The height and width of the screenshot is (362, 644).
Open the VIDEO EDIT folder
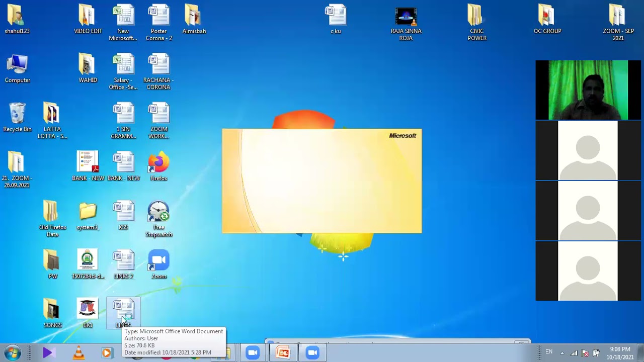click(x=88, y=20)
